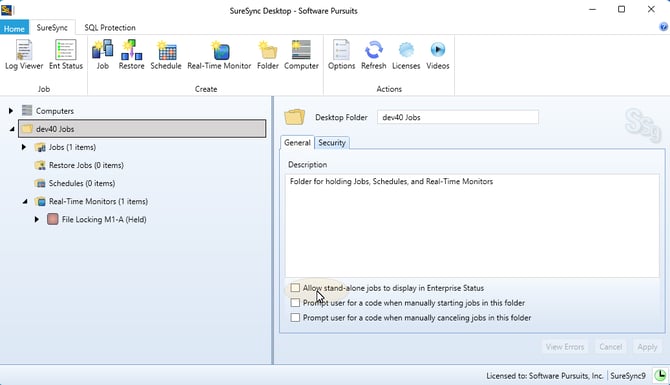
Task: Switch to the Home ribbon tab
Action: point(14,28)
